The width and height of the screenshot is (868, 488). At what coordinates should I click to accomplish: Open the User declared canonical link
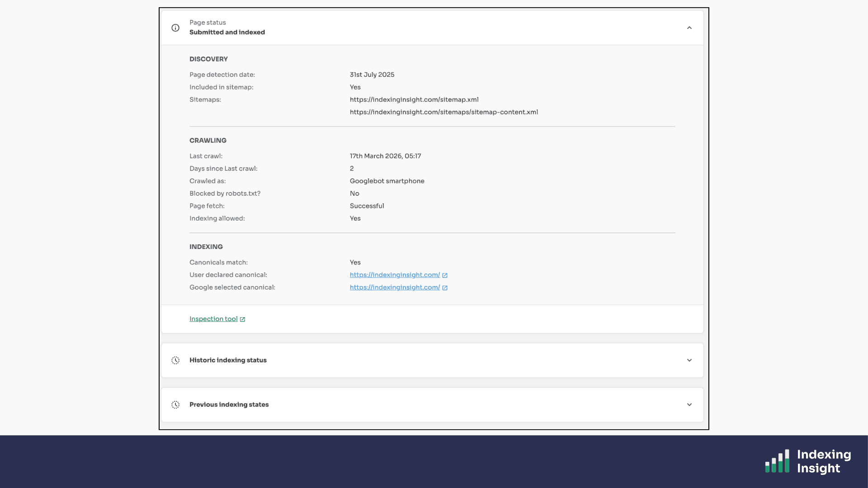pos(394,275)
